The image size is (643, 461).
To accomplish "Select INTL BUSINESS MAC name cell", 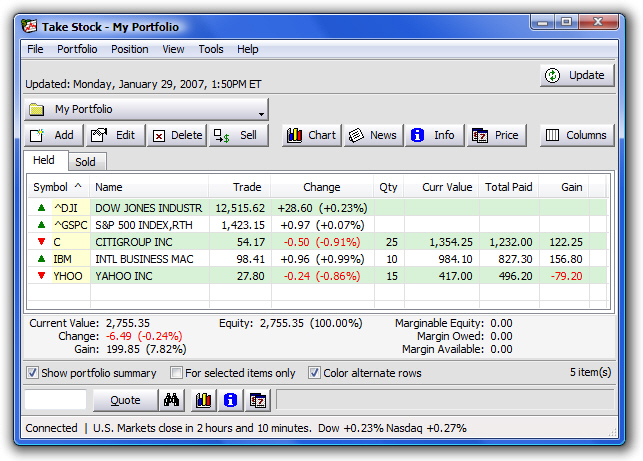I will point(149,259).
